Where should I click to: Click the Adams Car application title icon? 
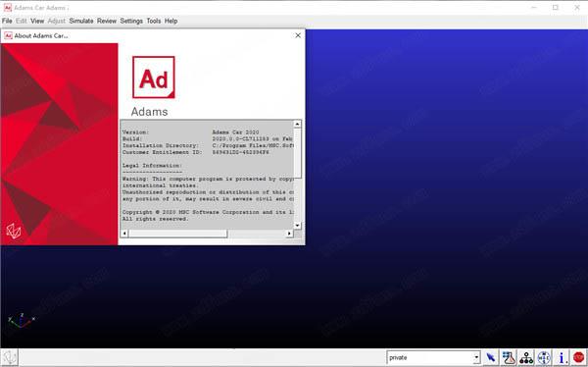[7, 8]
